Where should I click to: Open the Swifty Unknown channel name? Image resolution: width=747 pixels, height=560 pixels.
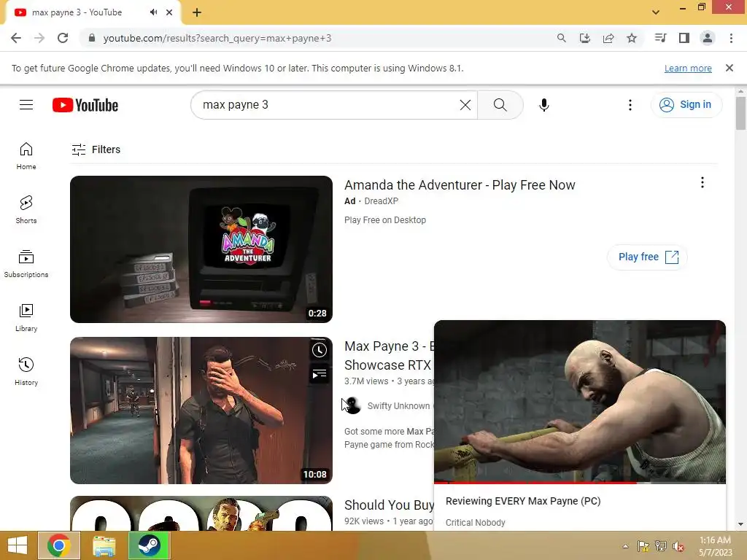(398, 405)
